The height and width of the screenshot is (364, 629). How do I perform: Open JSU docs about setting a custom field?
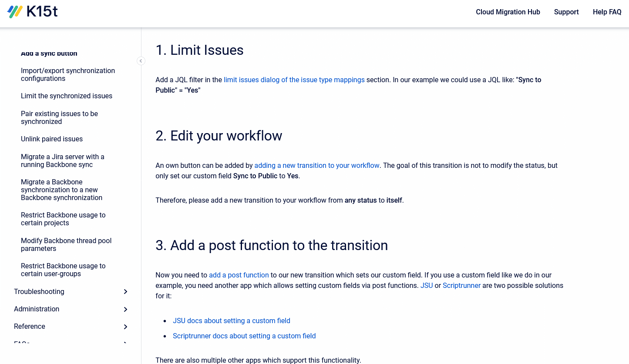231,321
